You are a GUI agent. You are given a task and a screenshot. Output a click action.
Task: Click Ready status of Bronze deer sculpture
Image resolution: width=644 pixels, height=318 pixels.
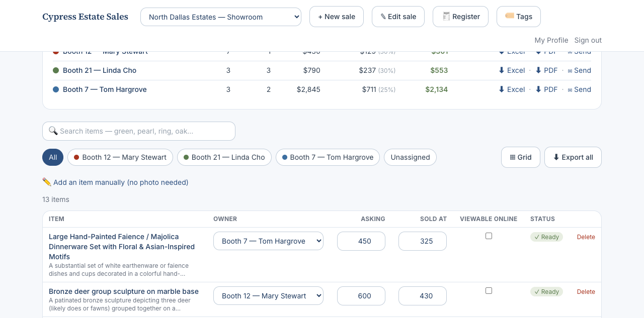pyautogui.click(x=546, y=292)
